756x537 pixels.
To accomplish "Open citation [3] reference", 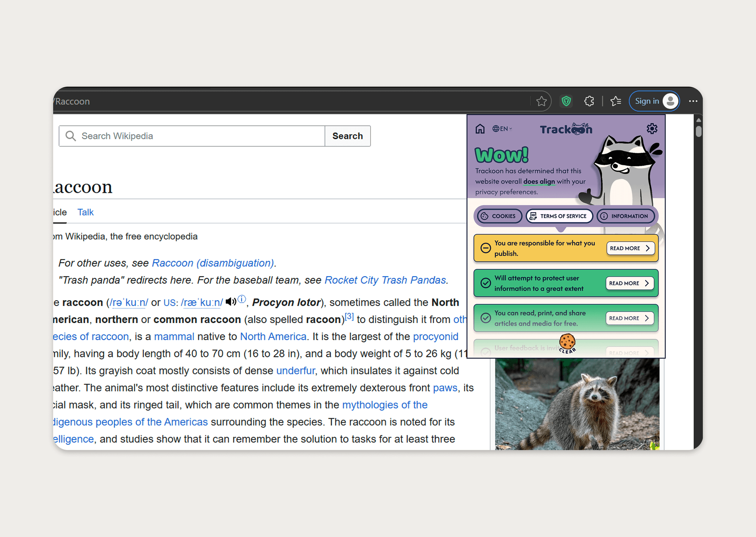I will 349,316.
